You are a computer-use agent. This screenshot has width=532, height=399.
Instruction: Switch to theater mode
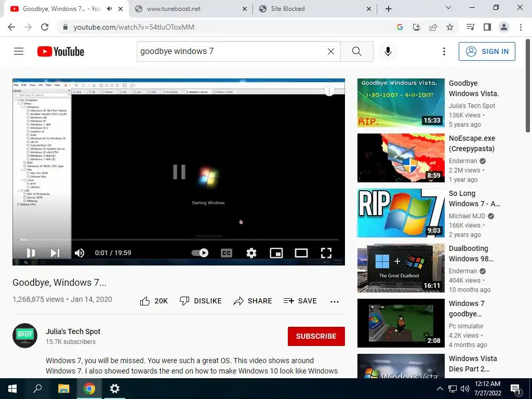coord(301,253)
